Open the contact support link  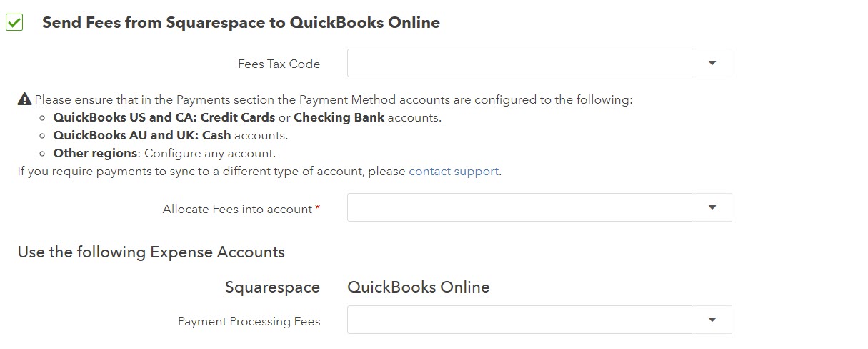click(x=454, y=172)
